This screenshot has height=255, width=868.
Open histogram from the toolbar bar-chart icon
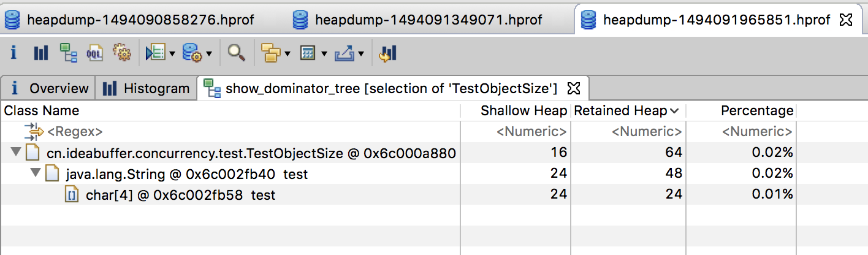click(x=41, y=53)
